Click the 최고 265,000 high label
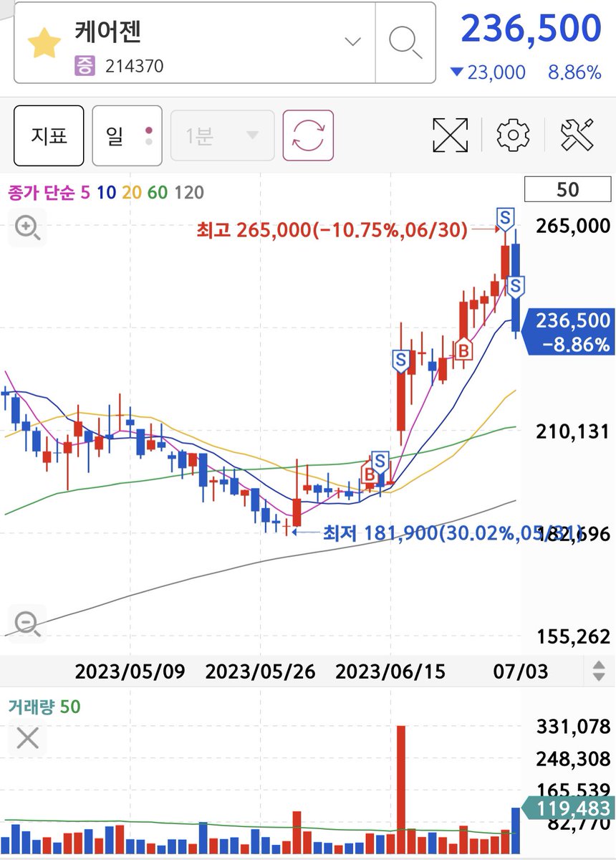 [x=333, y=229]
